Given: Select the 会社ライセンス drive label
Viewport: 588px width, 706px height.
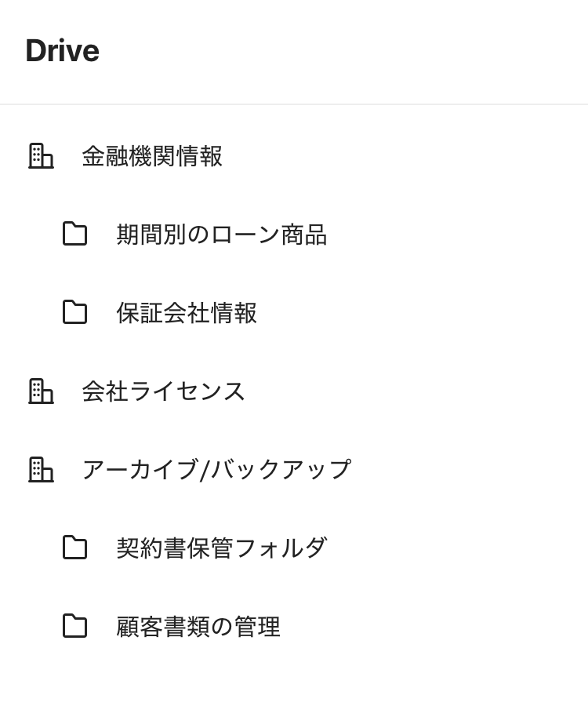Looking at the screenshot, I should click(164, 391).
